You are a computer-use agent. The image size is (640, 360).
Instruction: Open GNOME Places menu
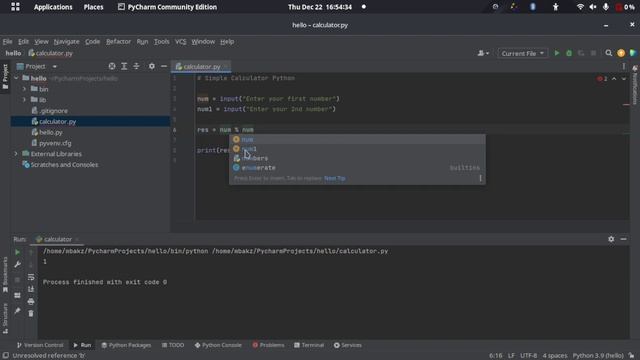click(x=93, y=7)
